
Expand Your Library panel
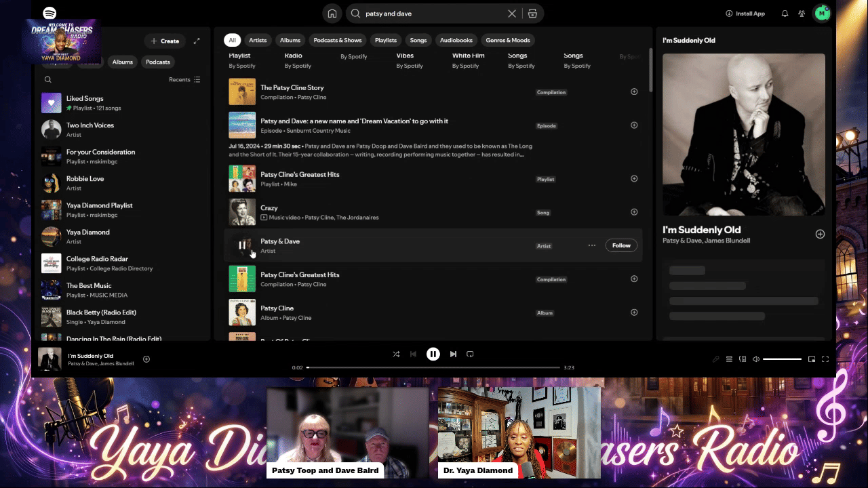tap(197, 41)
